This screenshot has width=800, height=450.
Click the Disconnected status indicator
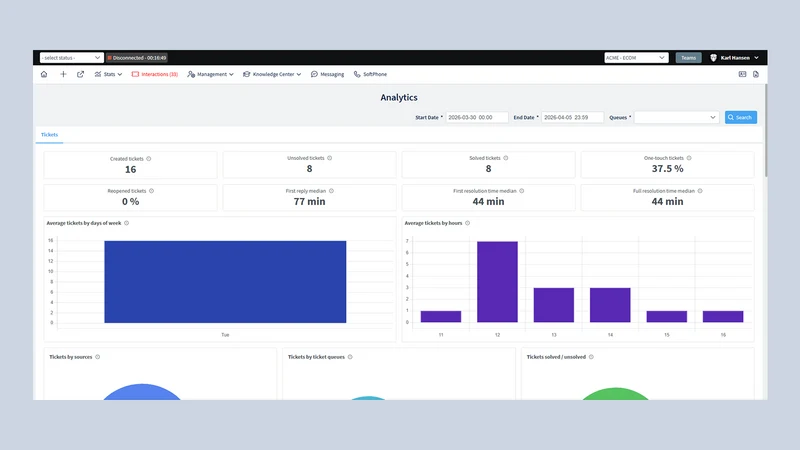click(137, 58)
